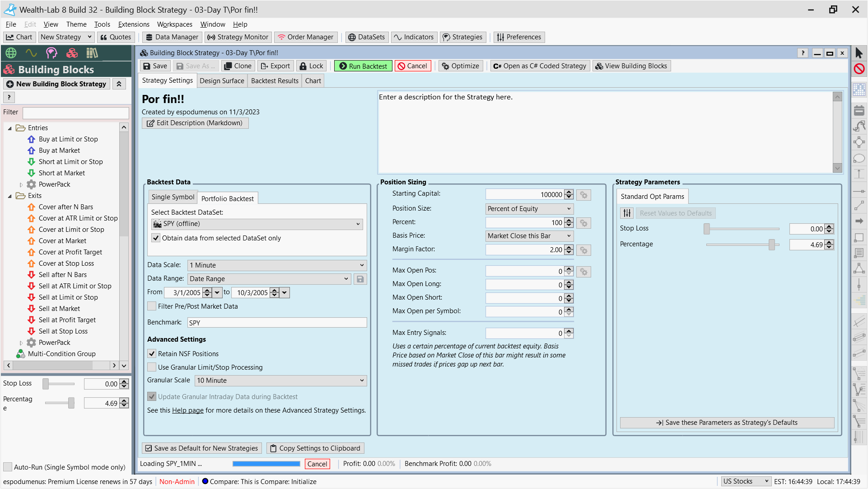Click the Lock strategy icon button
868x489 pixels.
pos(311,66)
